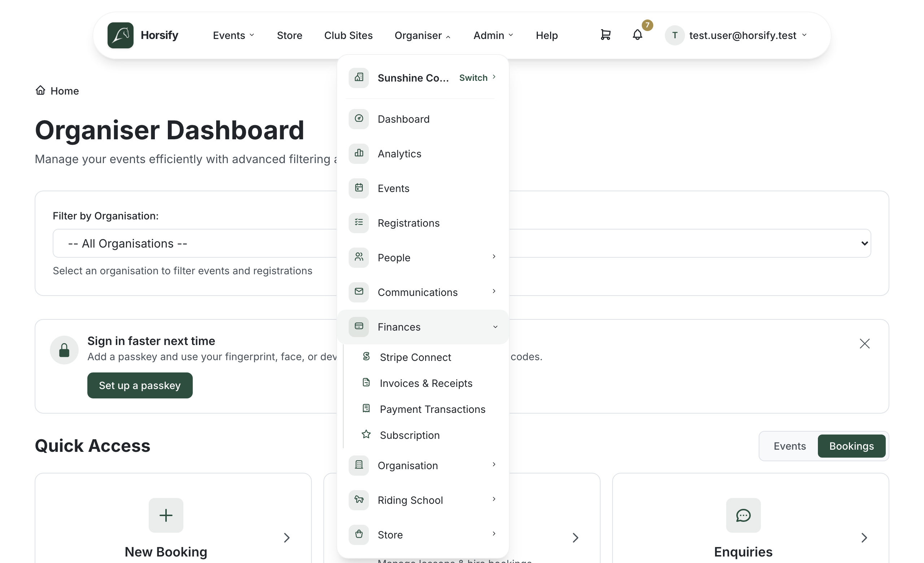Screen dimensions: 924x563
Task: Click the Set up a passkey button
Action: tap(140, 385)
